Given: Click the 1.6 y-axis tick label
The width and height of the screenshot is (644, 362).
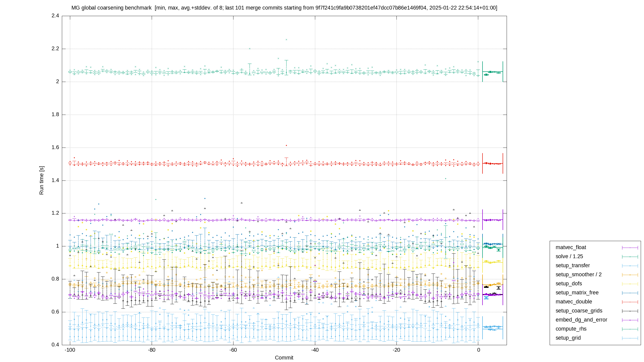Looking at the screenshot, I should (x=55, y=147).
